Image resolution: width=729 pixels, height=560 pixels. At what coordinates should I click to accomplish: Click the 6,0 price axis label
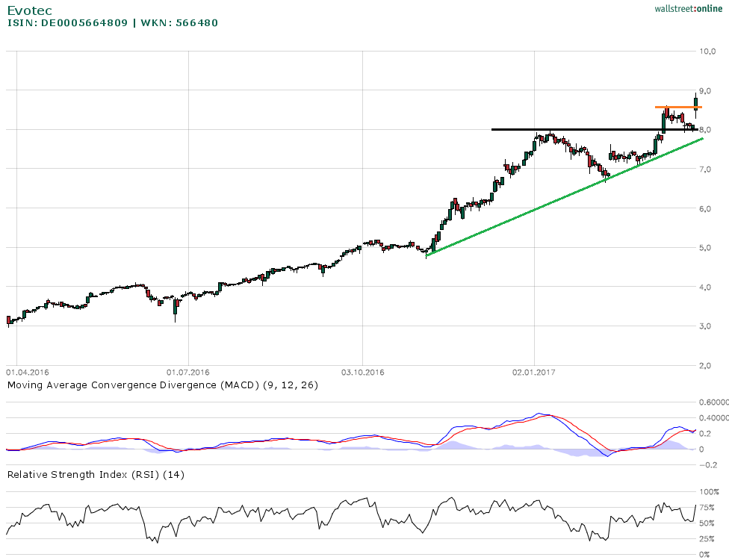705,208
